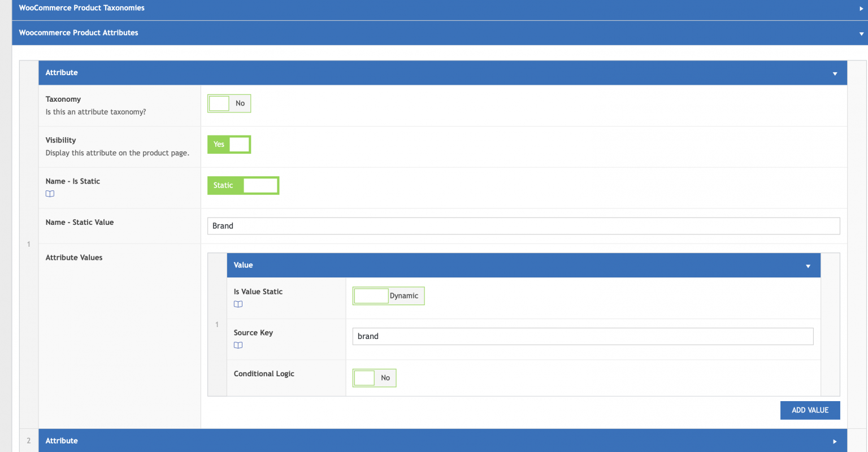The width and height of the screenshot is (868, 452).
Task: Click the 'Is this an attribute taxonomy?' description
Action: tap(96, 112)
